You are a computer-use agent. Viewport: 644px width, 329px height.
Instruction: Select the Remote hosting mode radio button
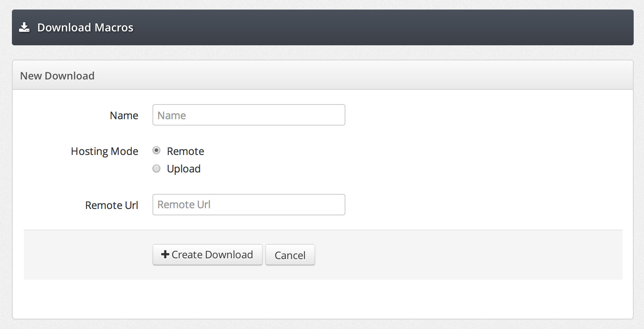(x=156, y=151)
